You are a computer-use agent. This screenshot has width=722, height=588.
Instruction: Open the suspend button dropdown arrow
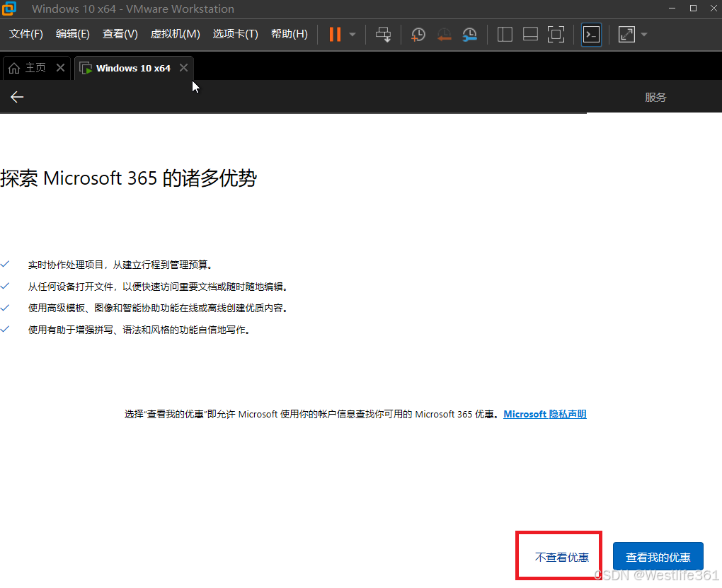tap(350, 34)
